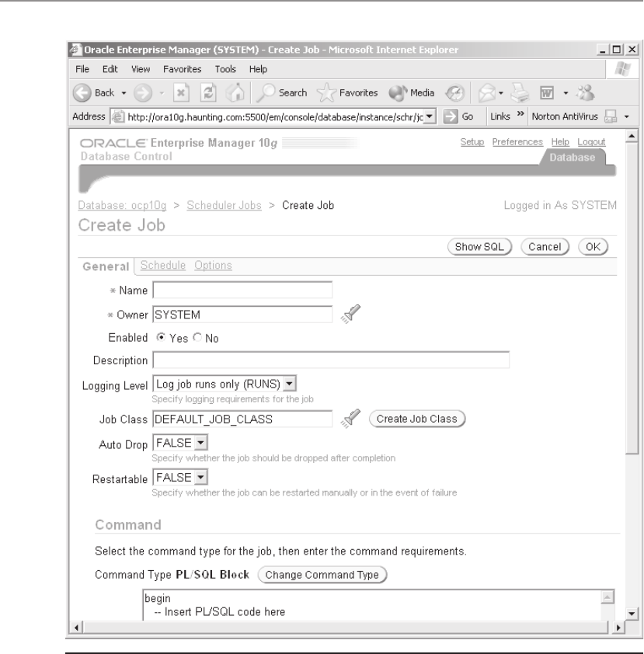Screen dimensions: 644x654
Task: Go to Scheduler Jobs breadcrumb link
Action: (x=224, y=206)
